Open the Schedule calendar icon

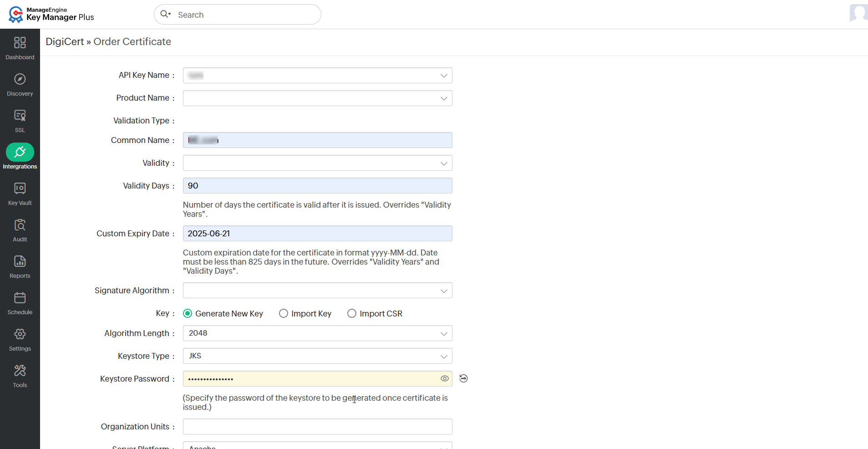click(x=20, y=298)
